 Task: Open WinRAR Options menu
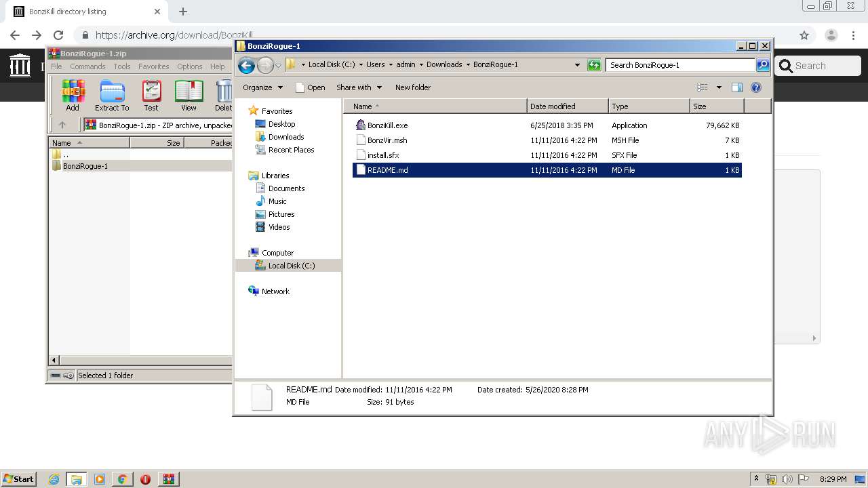point(190,66)
